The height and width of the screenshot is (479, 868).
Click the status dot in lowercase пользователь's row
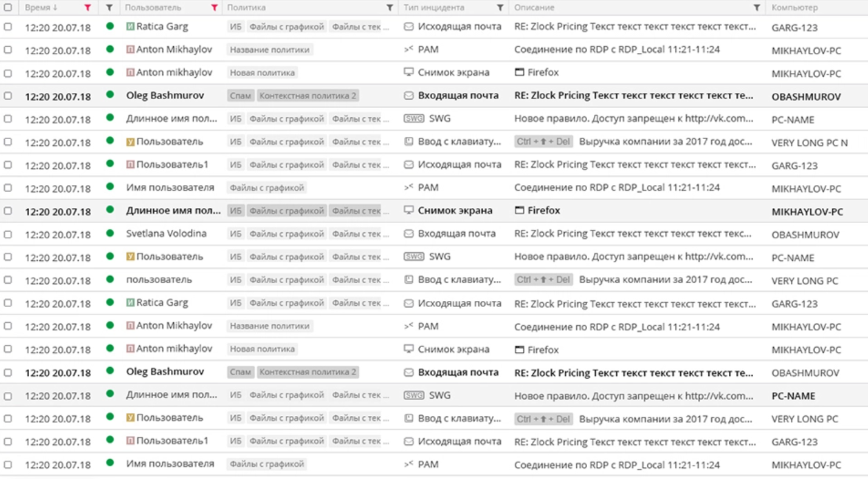110,280
